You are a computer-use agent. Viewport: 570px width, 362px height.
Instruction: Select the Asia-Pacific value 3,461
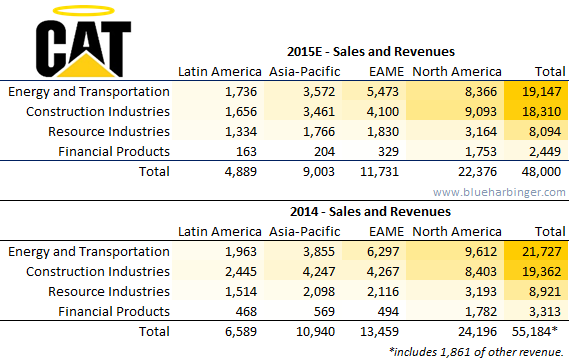coord(319,111)
